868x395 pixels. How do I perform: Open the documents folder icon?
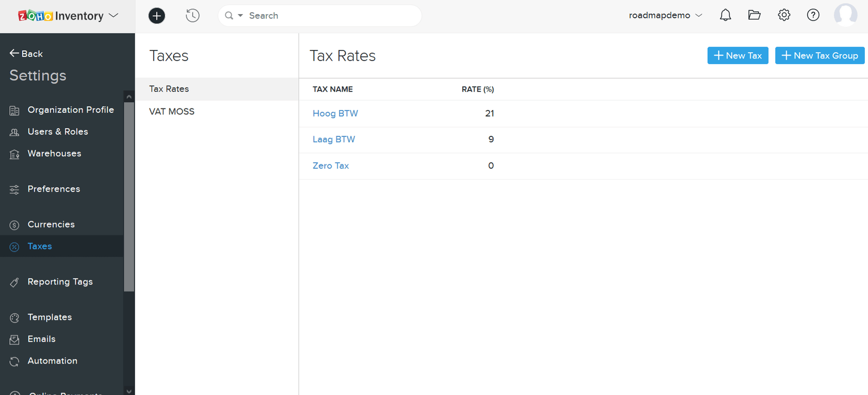pos(755,15)
